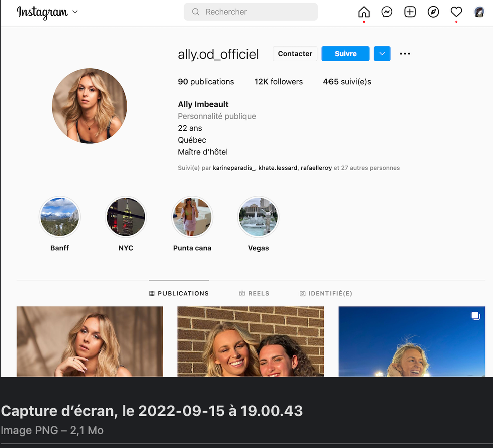Open your profile avatar menu

[479, 12]
